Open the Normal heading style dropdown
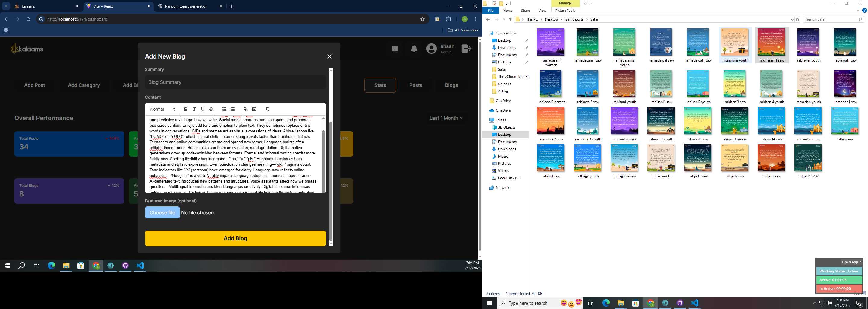 pyautogui.click(x=163, y=109)
